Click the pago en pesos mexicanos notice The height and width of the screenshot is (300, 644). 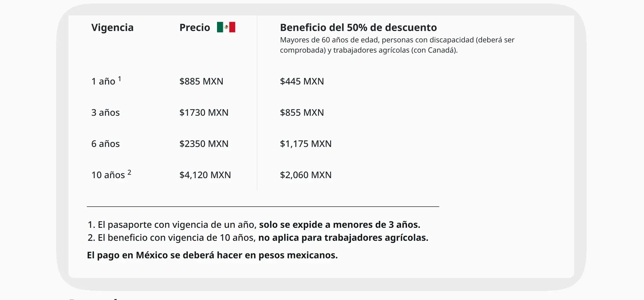click(212, 255)
